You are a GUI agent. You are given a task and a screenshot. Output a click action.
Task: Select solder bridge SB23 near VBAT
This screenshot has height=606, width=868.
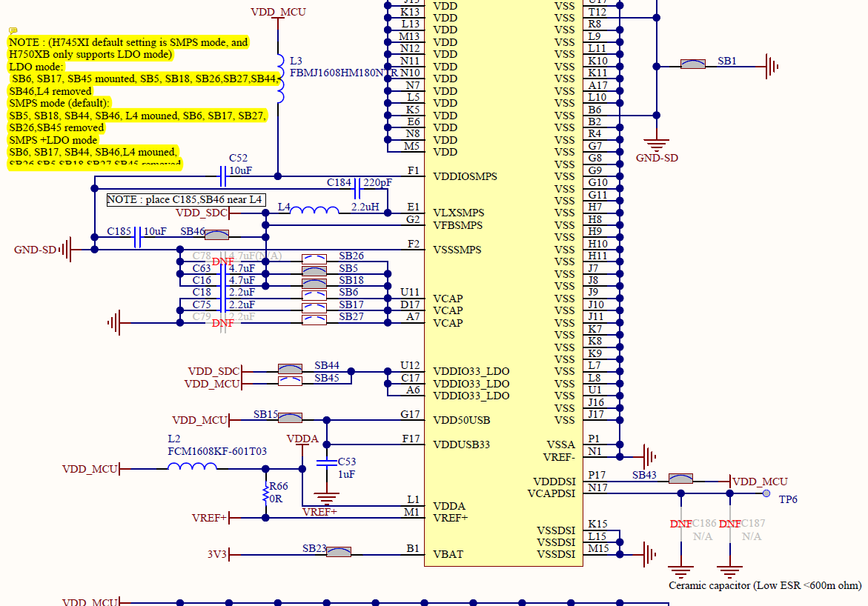pyautogui.click(x=339, y=552)
